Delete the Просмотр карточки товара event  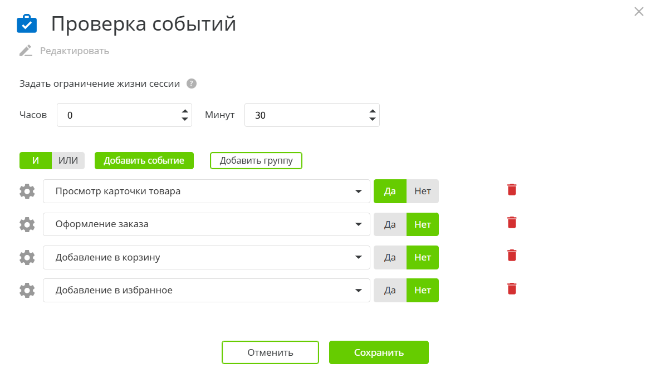pyautogui.click(x=512, y=189)
